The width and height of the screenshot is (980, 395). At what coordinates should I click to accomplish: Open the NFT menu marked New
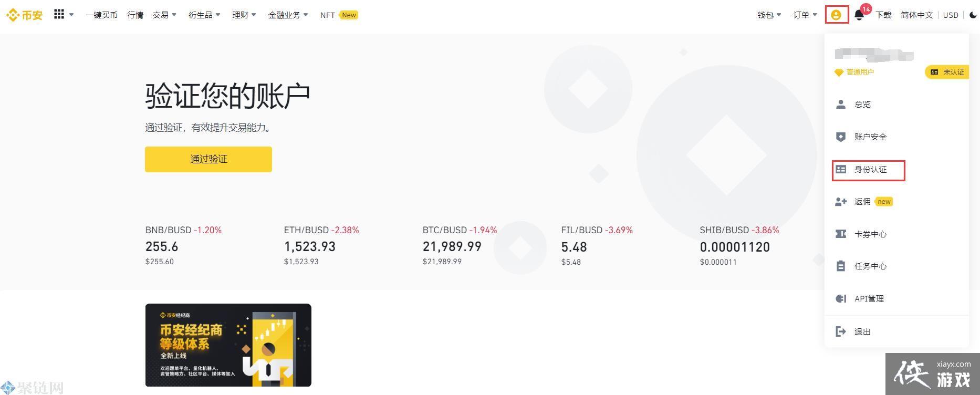pyautogui.click(x=327, y=14)
